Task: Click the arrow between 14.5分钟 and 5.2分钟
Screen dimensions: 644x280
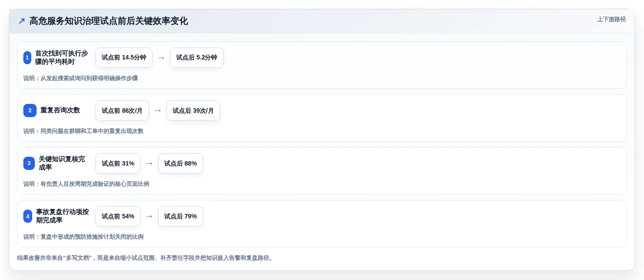Action: coord(161,58)
